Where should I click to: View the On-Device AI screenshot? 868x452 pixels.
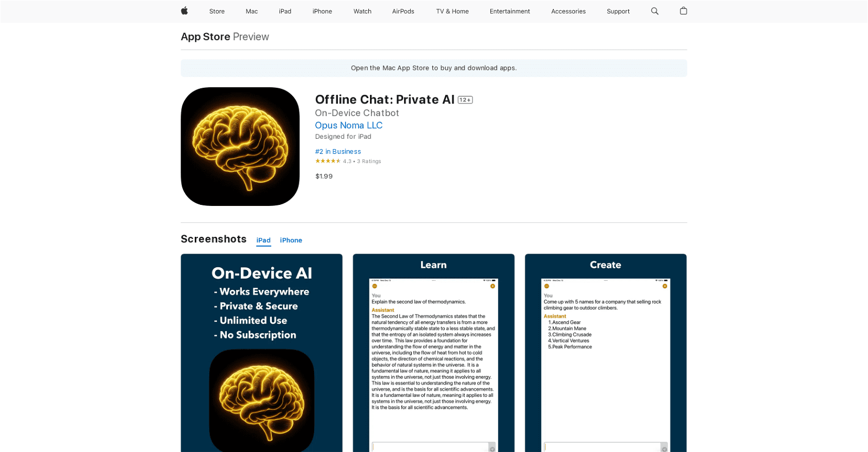coord(261,352)
